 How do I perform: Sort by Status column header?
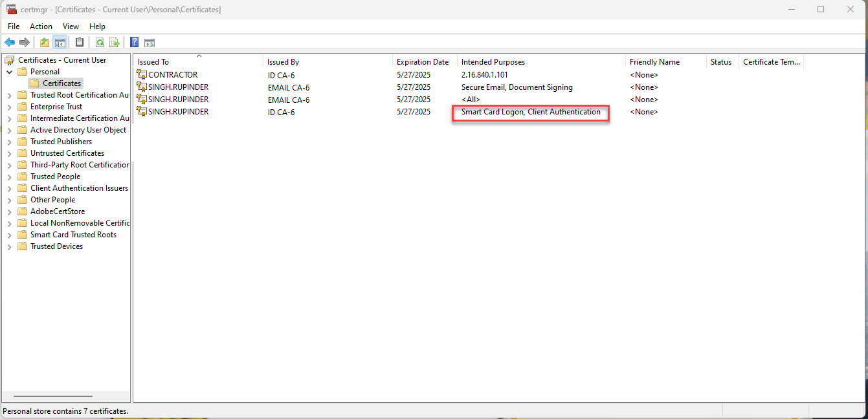click(722, 62)
